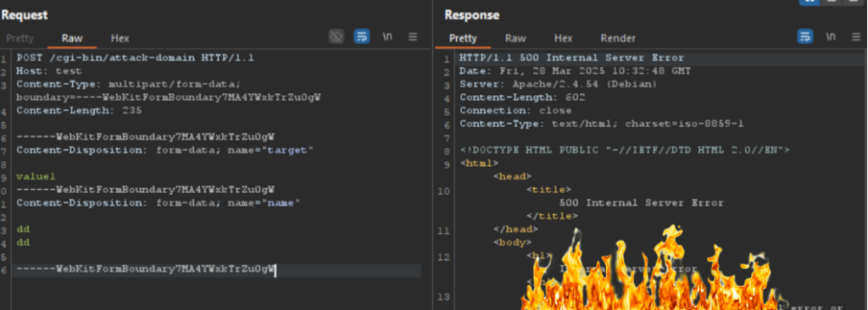Click the 'boundary=----WebKitFormBoundary' header continuation line

pyautogui.click(x=169, y=97)
